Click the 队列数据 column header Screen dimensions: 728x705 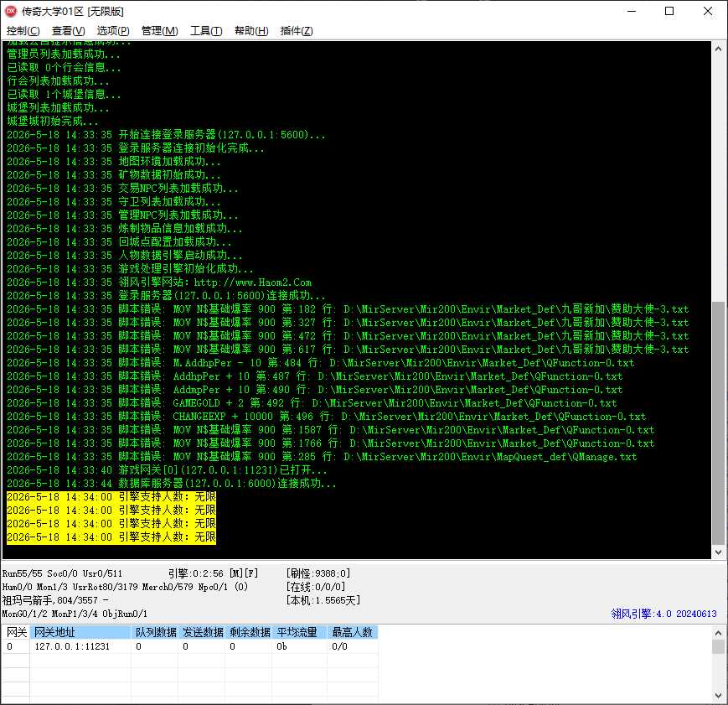click(x=155, y=633)
